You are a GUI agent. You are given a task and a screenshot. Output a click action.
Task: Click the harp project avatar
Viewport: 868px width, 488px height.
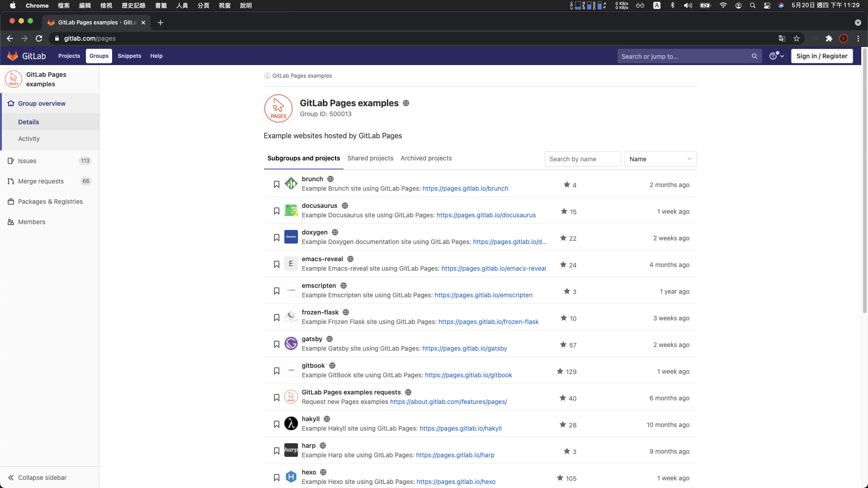pos(291,450)
